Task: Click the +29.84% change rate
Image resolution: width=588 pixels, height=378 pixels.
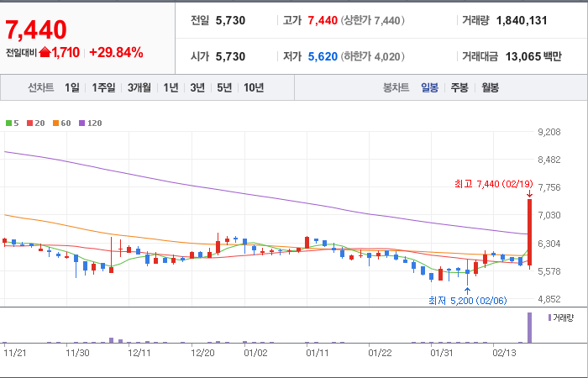Action: [x=116, y=52]
